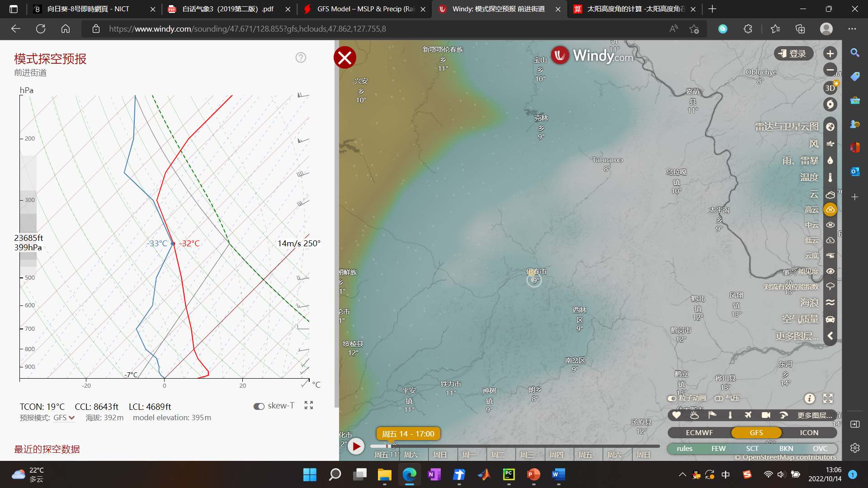The image size is (868, 488).
Task: Select the temperature layer thermometer icon
Action: pyautogui.click(x=830, y=177)
